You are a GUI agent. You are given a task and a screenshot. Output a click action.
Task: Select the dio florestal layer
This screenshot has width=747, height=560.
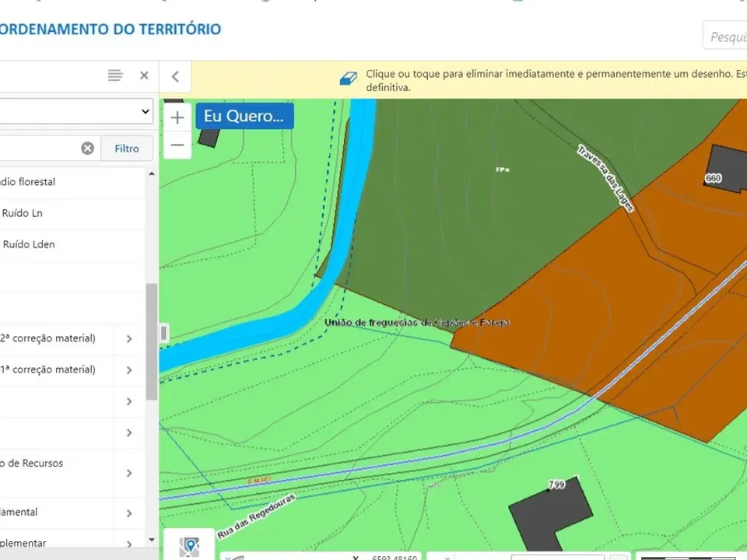[28, 181]
